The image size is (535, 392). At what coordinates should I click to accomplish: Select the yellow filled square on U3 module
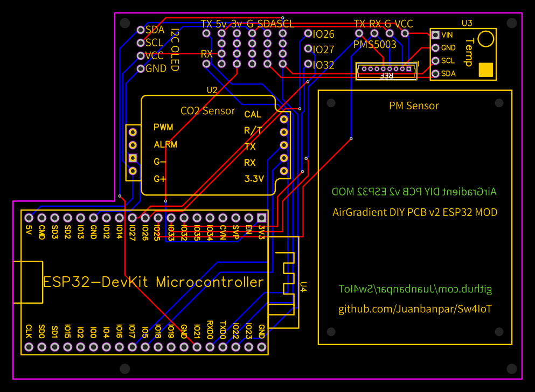click(486, 70)
